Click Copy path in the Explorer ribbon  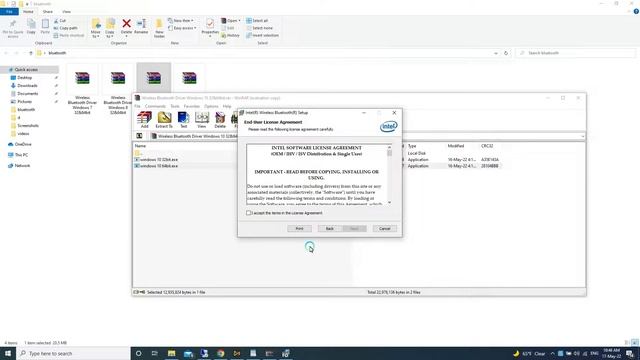(65, 28)
